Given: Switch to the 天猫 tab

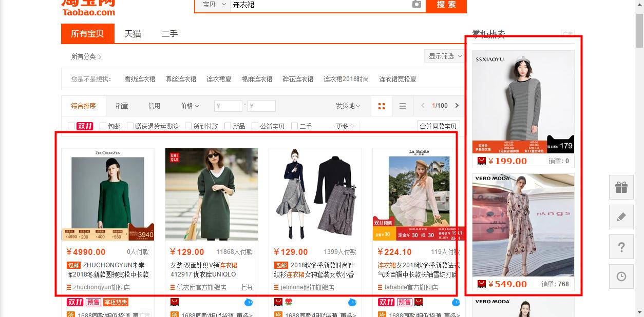Looking at the screenshot, I should click(x=132, y=34).
